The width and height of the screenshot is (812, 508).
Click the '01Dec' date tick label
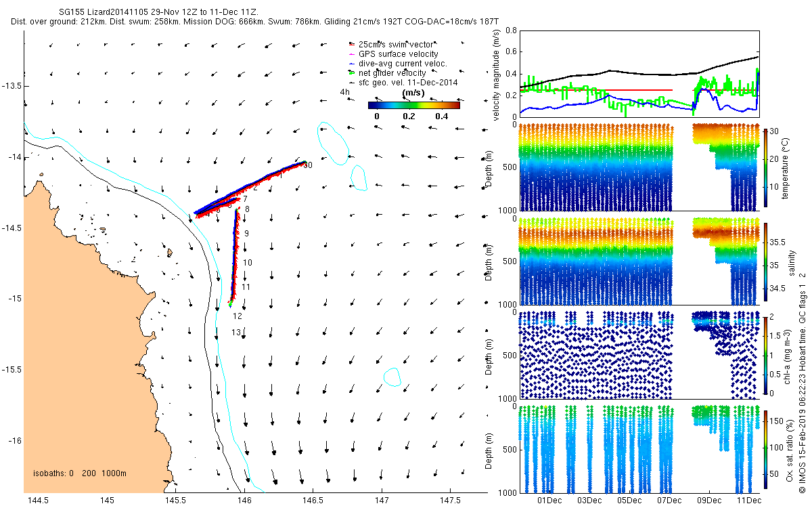[x=549, y=501]
